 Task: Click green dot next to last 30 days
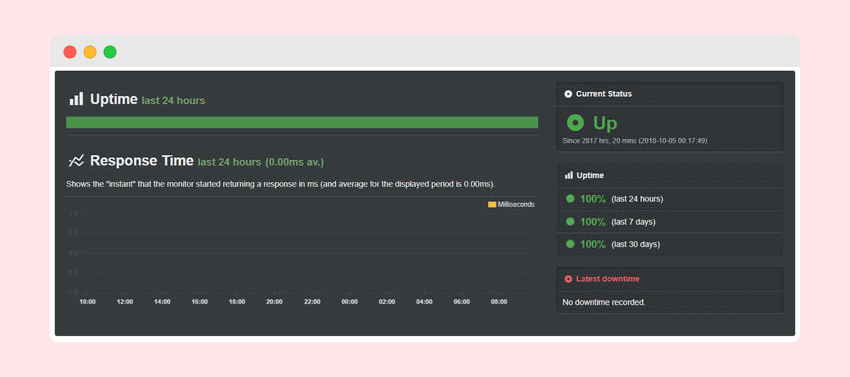coord(570,244)
